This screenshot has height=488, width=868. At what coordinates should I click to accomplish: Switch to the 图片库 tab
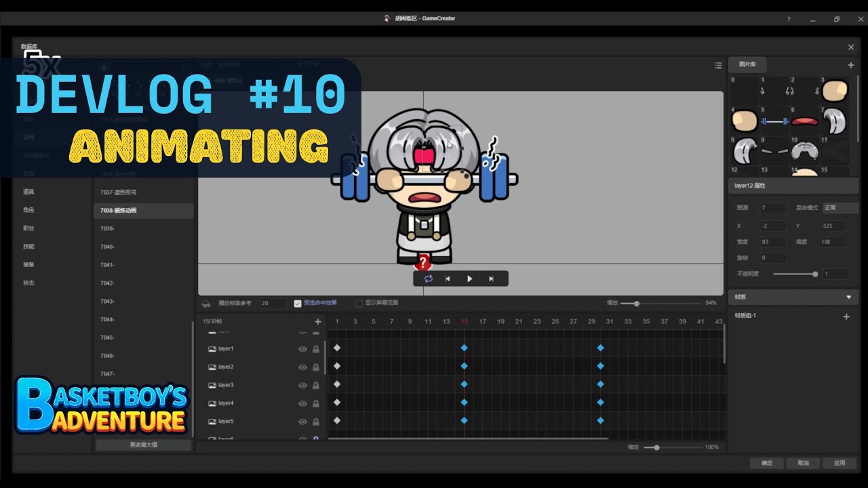pos(747,64)
